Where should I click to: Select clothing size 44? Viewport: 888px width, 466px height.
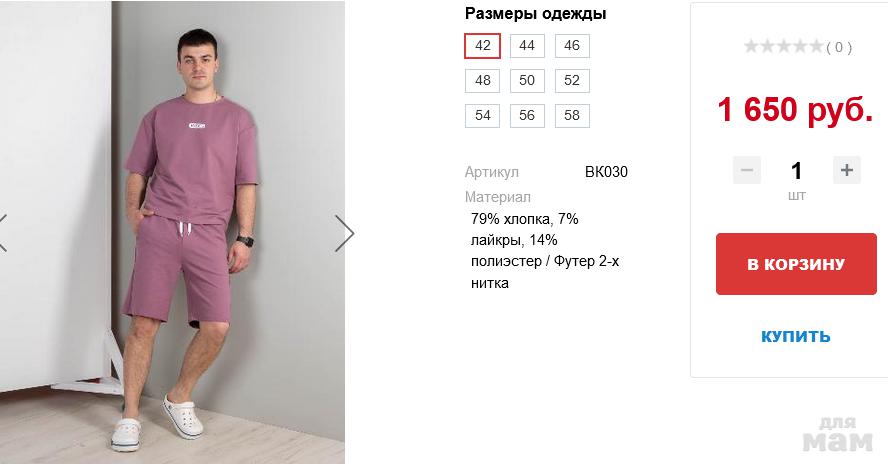click(x=527, y=46)
